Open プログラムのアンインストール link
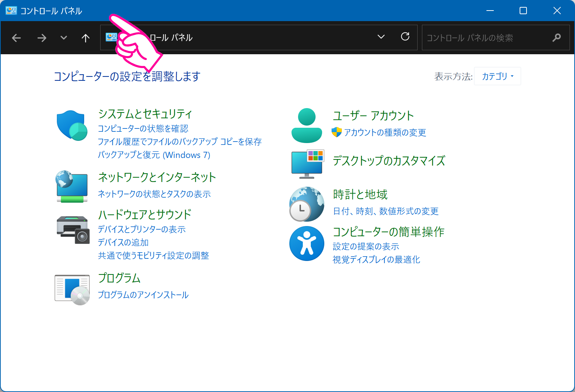The height and width of the screenshot is (392, 575). 143,295
